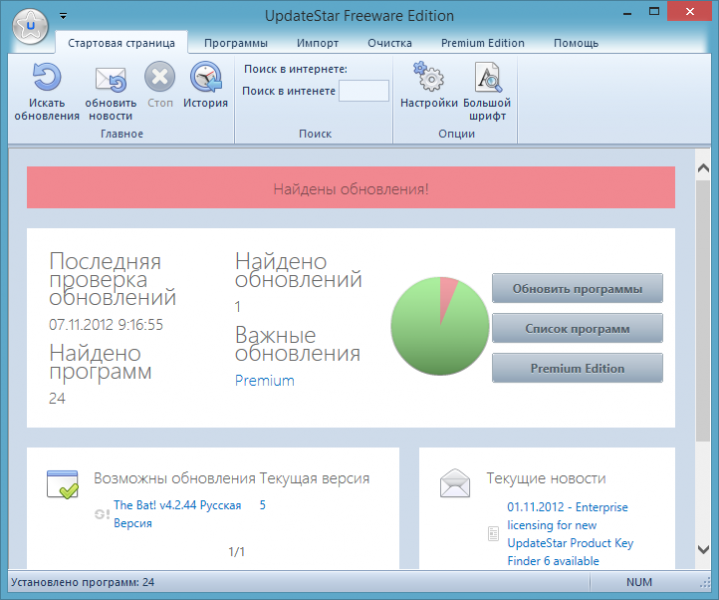Click the Premium Edition panel button
The width and height of the screenshot is (719, 600).
[x=577, y=368]
